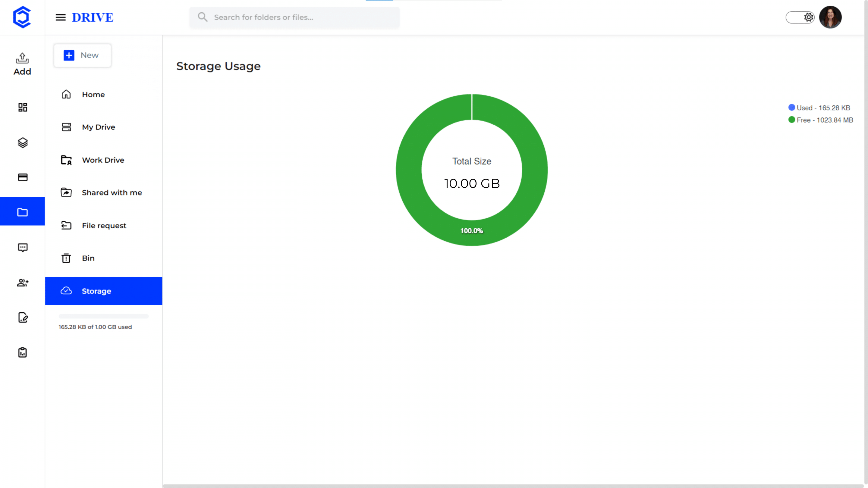868x488 pixels.
Task: Click the 'Total Size' chart label
Action: click(x=472, y=161)
